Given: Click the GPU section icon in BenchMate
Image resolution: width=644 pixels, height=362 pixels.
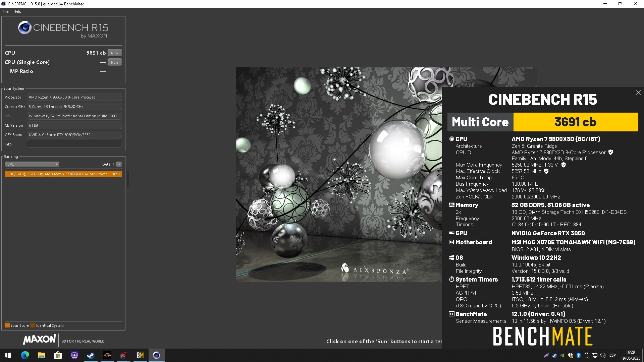Looking at the screenshot, I should (x=451, y=233).
